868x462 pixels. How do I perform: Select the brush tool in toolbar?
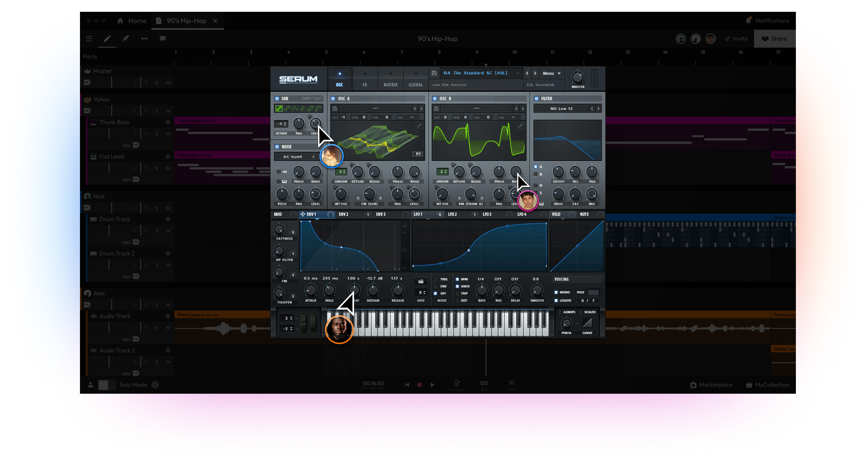click(x=126, y=39)
